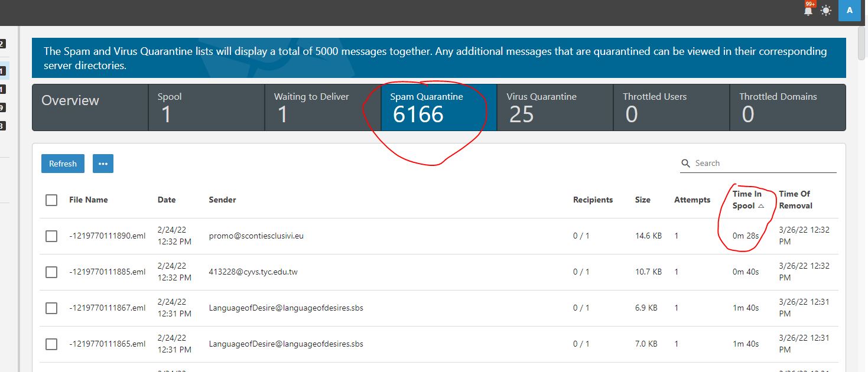Click the Time In Spool sort arrow

761,206
